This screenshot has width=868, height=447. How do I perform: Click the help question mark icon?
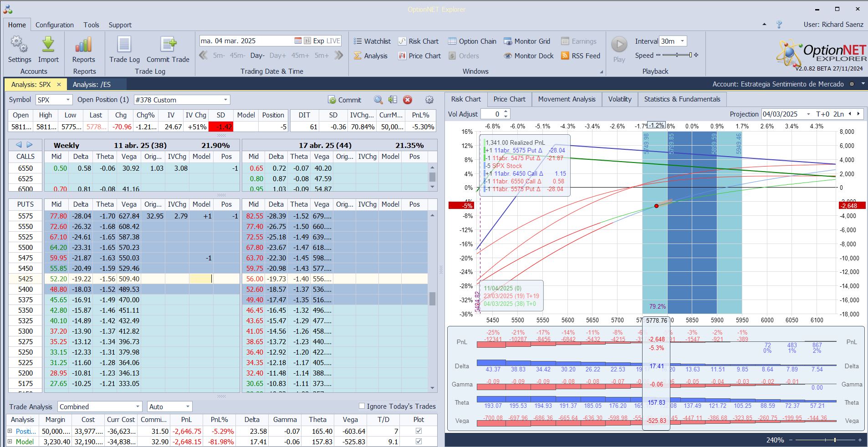click(x=779, y=25)
